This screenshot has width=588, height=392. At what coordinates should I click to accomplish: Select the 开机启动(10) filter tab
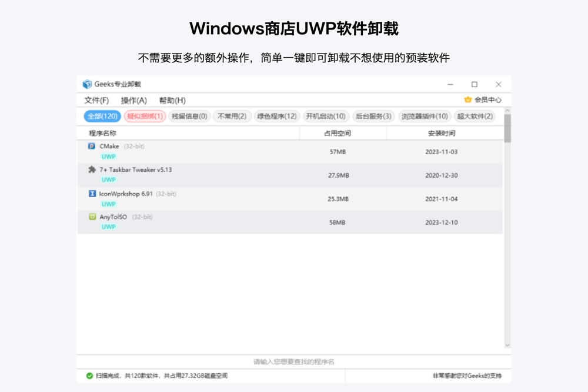point(326,116)
